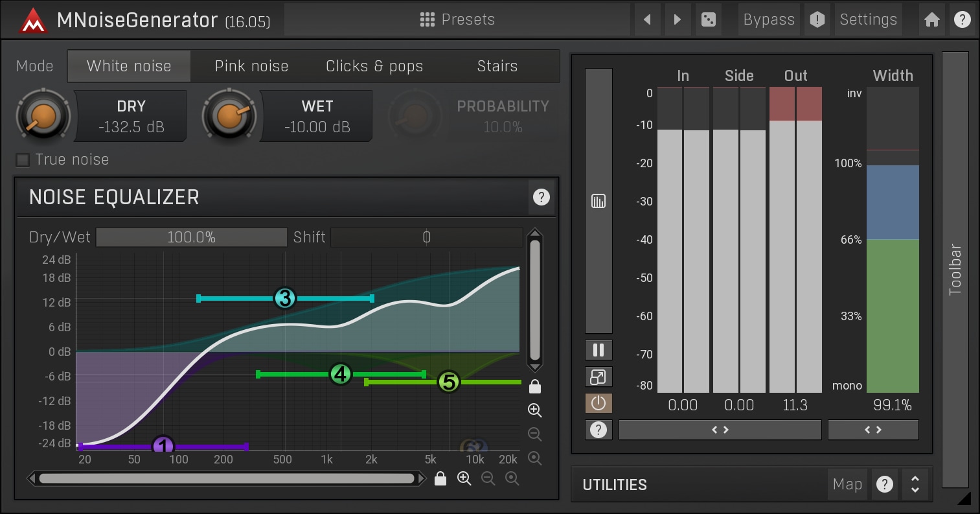Select equalizer band 3 node
This screenshot has width=980, height=514.
pos(285,298)
